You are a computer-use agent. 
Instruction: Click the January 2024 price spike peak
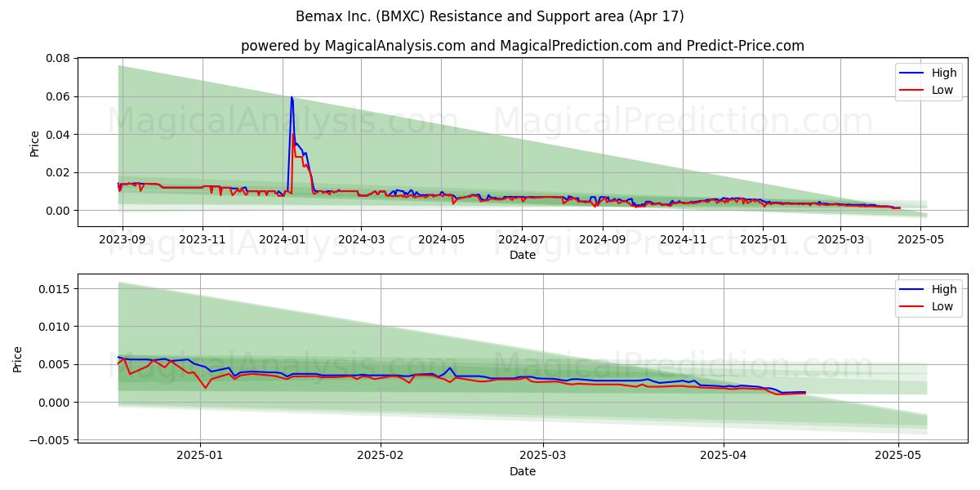[x=292, y=97]
